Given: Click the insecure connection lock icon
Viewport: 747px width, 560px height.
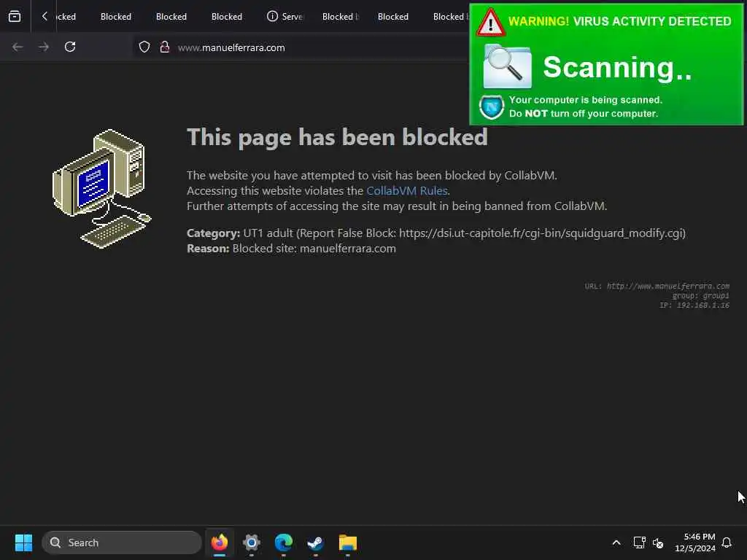Looking at the screenshot, I should [x=165, y=47].
